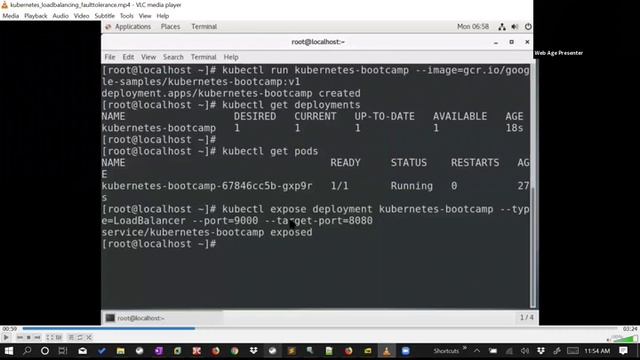The height and width of the screenshot is (360, 640).
Task: Open Windows Task View
Action: pos(62,351)
